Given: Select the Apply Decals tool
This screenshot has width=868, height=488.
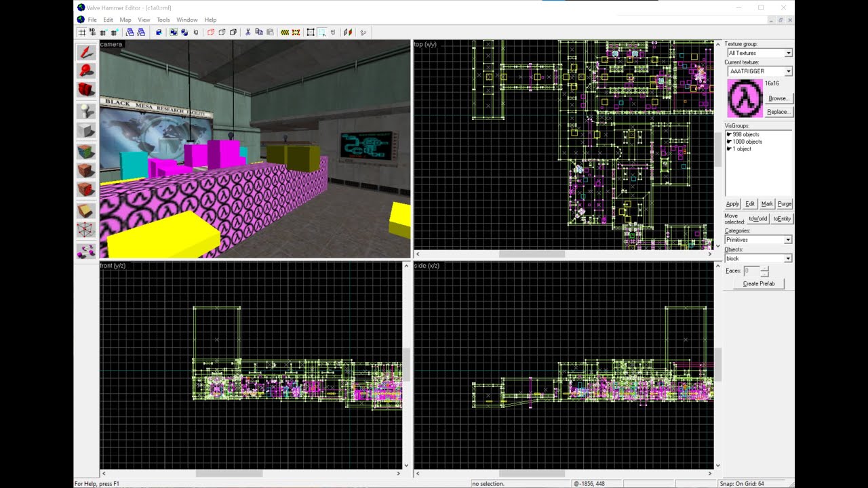Looking at the screenshot, I should 86,189.
